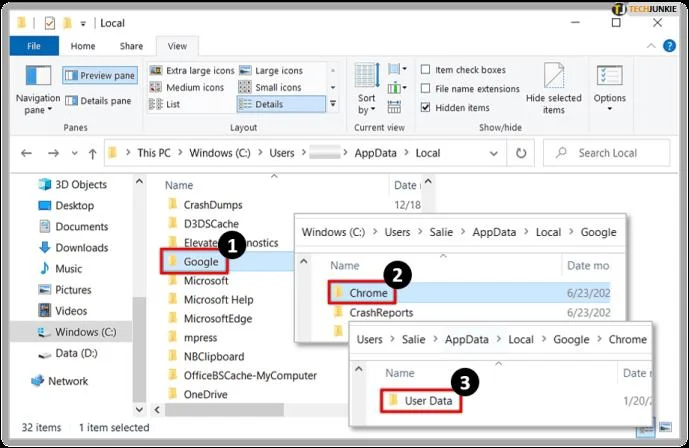The height and width of the screenshot is (448, 689).
Task: Choose Large icons layout
Action: (271, 71)
